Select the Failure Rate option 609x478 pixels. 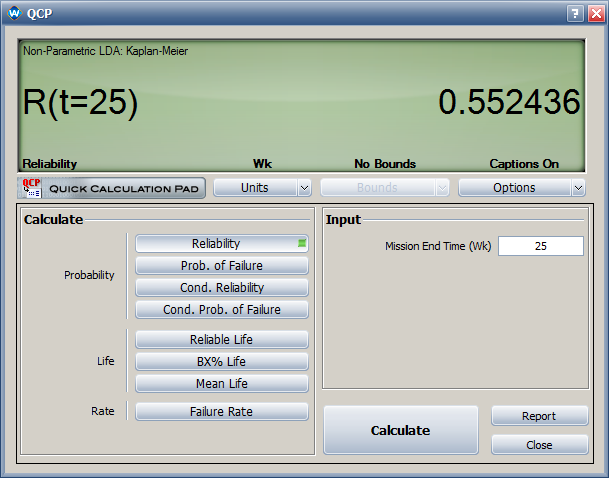click(221, 411)
